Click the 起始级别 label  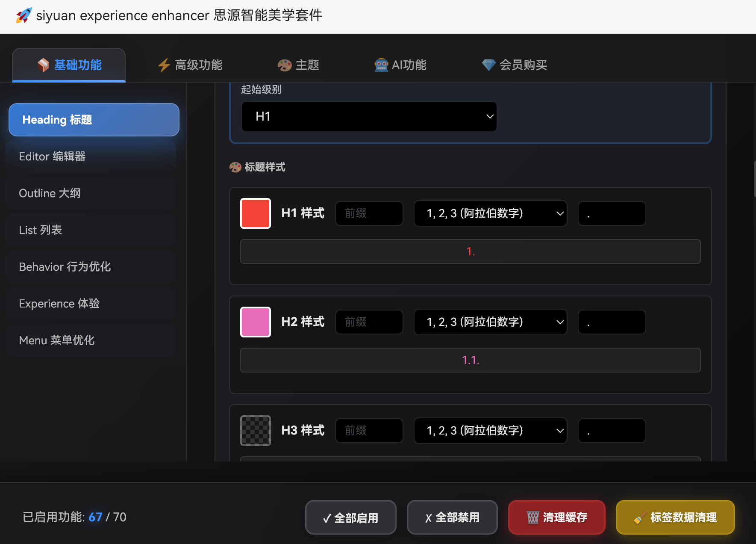(261, 89)
